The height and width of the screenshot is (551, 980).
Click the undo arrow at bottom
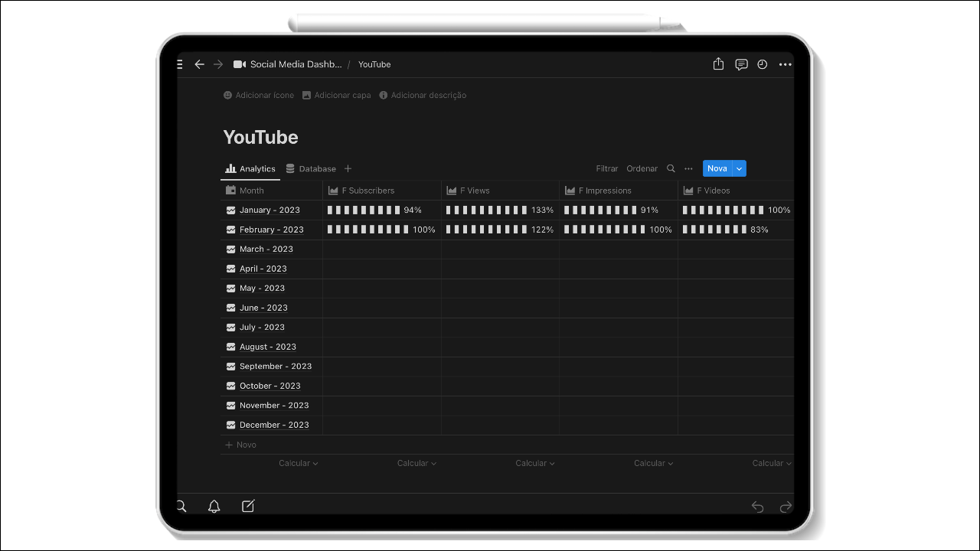coord(757,507)
